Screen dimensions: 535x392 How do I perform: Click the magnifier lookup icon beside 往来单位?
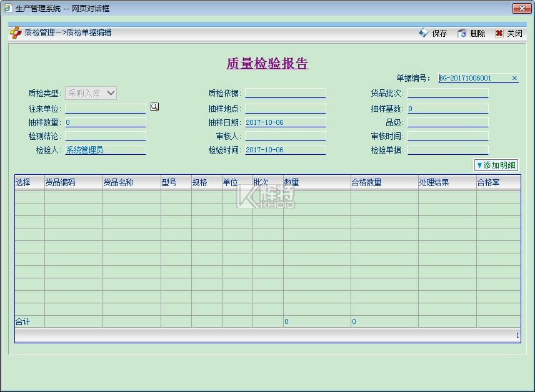point(154,107)
